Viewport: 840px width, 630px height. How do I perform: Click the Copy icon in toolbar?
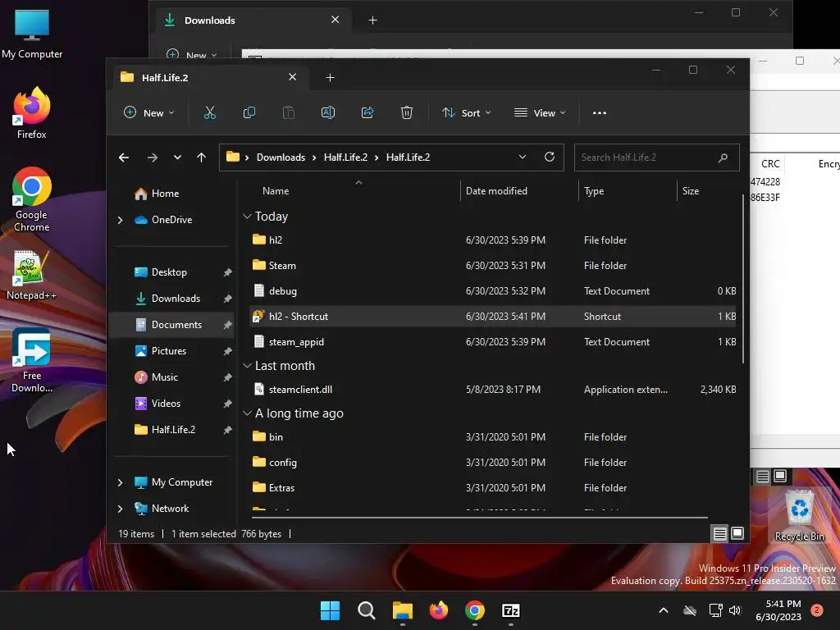tap(249, 112)
